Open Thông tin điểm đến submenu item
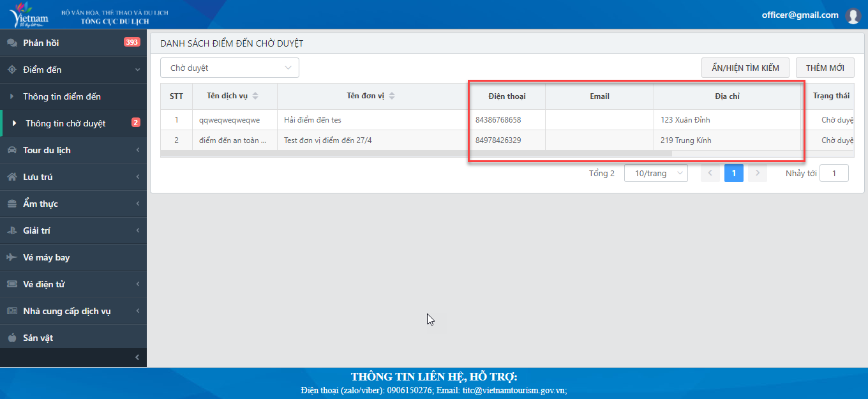The width and height of the screenshot is (868, 399). point(62,96)
